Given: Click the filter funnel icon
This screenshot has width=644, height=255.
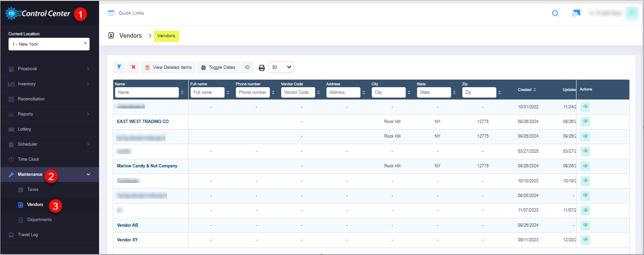Looking at the screenshot, I should (119, 67).
